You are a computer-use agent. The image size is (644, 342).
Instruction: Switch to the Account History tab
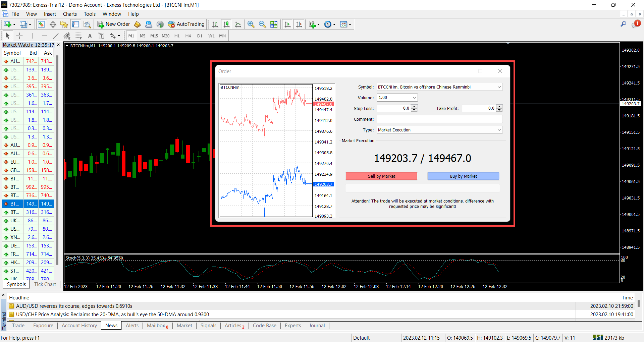pyautogui.click(x=79, y=326)
